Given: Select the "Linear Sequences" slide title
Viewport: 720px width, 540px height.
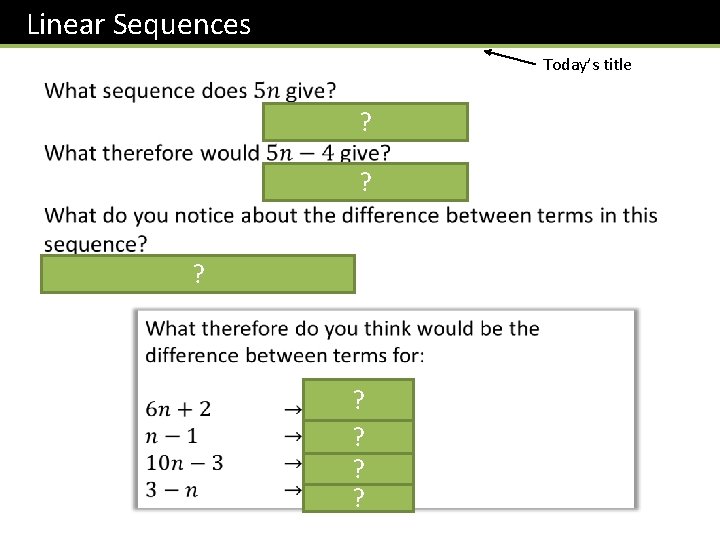Looking at the screenshot, I should (x=139, y=23).
